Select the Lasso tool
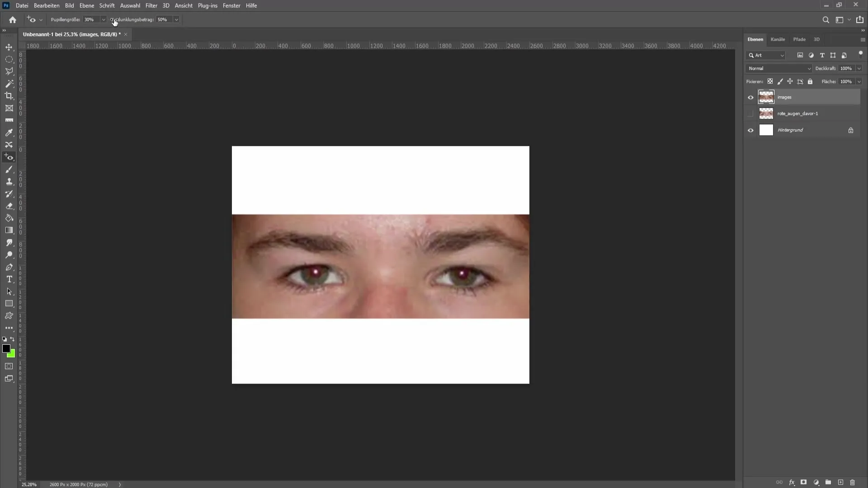 click(9, 71)
